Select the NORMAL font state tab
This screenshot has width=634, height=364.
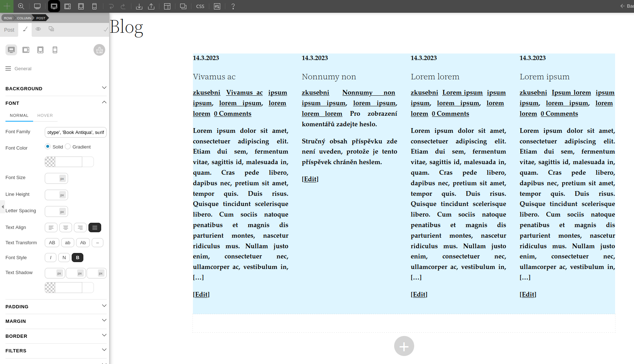point(19,115)
